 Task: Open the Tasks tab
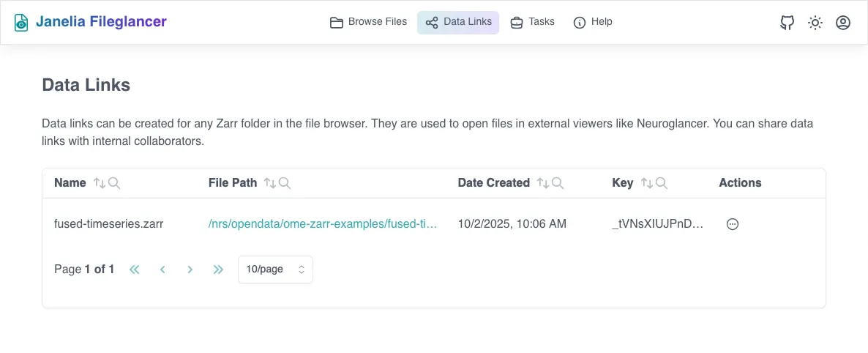click(532, 22)
